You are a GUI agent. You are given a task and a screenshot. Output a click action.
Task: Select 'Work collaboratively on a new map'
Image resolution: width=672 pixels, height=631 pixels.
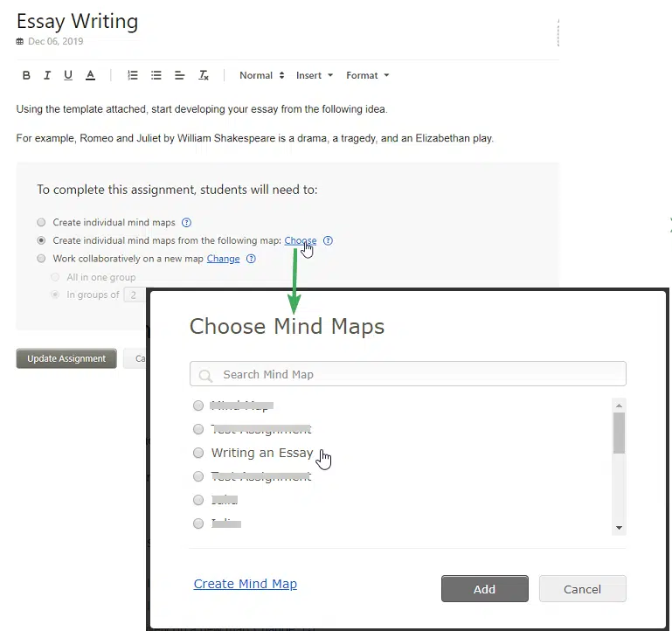click(x=41, y=259)
